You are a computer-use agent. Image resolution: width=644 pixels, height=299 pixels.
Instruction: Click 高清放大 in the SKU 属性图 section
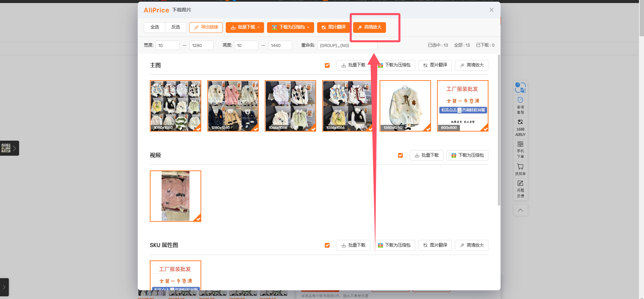coord(472,245)
